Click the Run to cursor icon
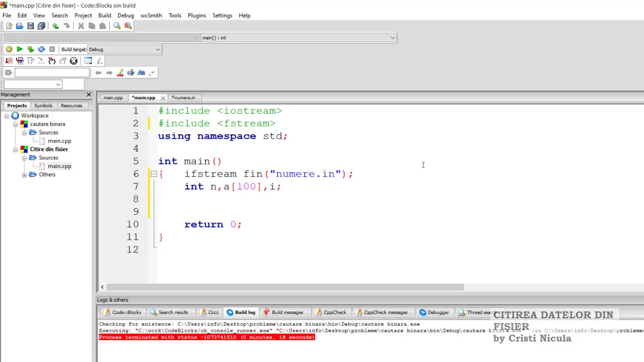Screen dimensions: 644x362 pyautogui.click(x=20, y=61)
